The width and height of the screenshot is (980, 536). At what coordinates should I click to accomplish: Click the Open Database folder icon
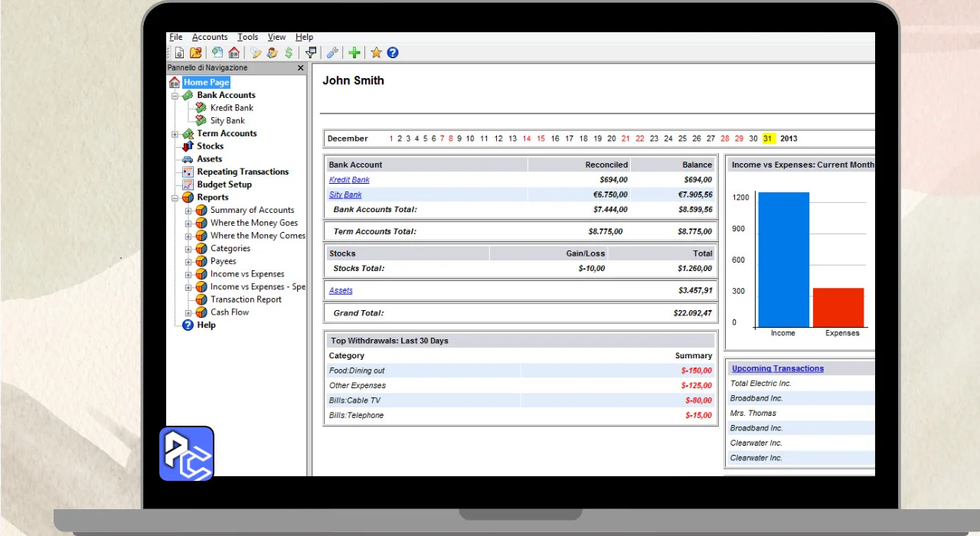195,53
